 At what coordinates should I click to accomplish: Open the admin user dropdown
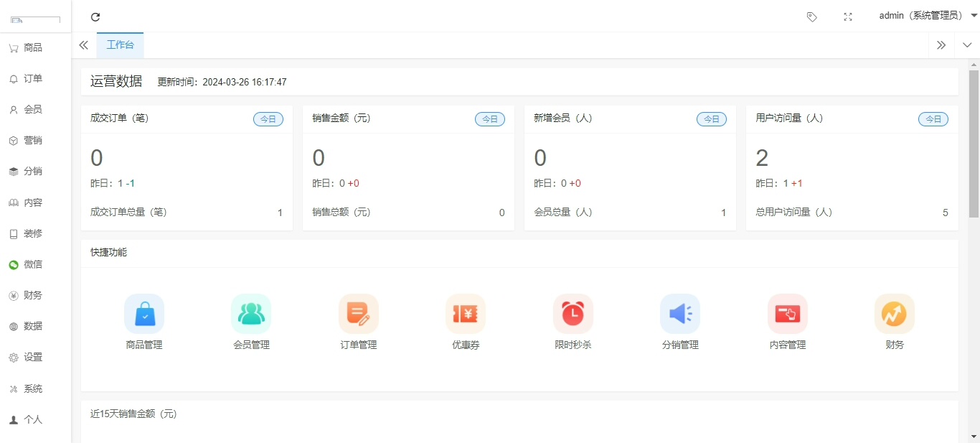click(x=928, y=16)
